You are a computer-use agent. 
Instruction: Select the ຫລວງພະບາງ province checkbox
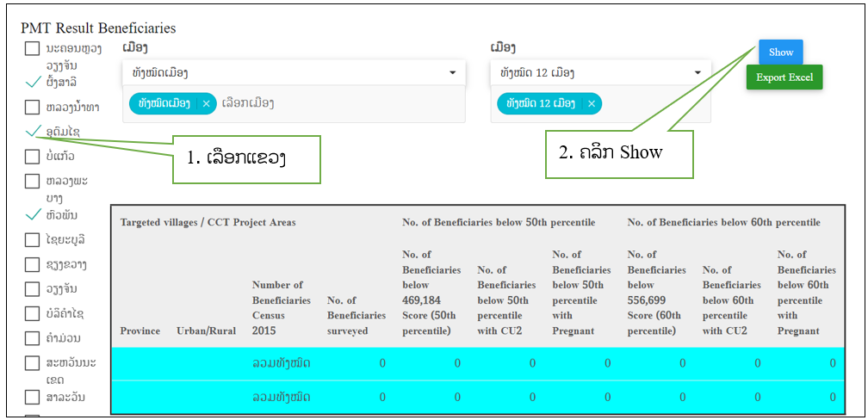(x=32, y=182)
